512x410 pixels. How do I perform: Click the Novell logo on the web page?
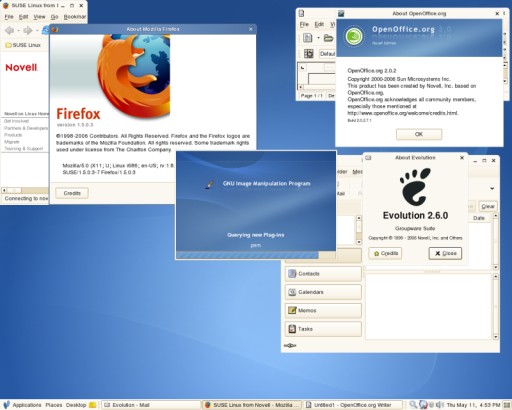point(22,67)
